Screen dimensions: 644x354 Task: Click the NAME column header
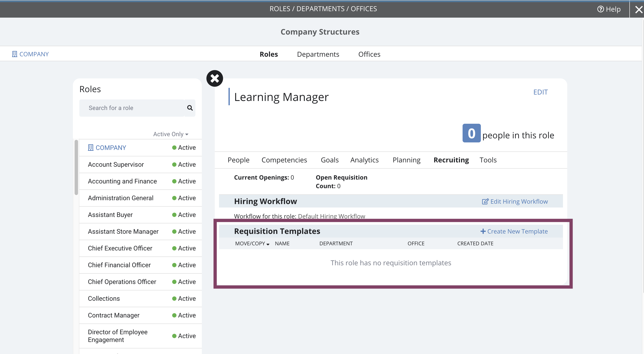(282, 244)
